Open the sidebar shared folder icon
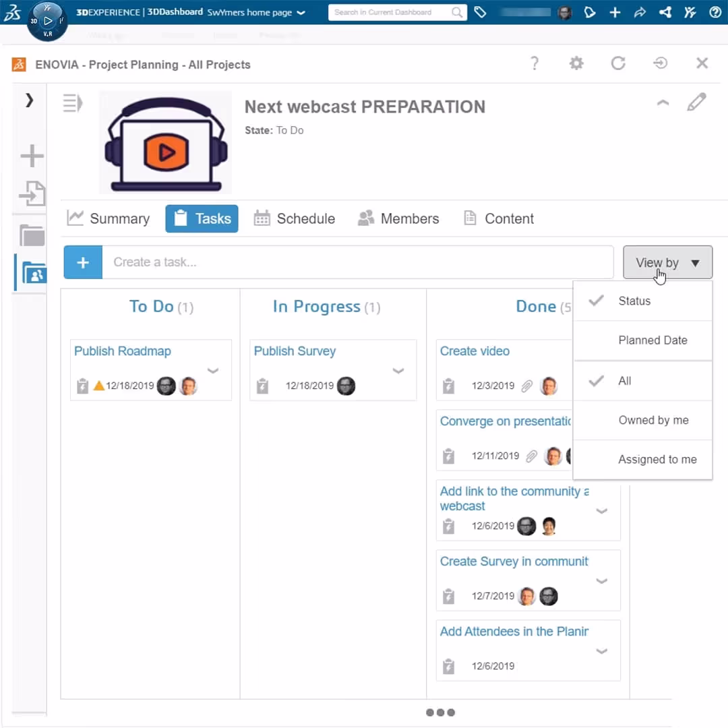The width and height of the screenshot is (728, 728). [x=34, y=272]
